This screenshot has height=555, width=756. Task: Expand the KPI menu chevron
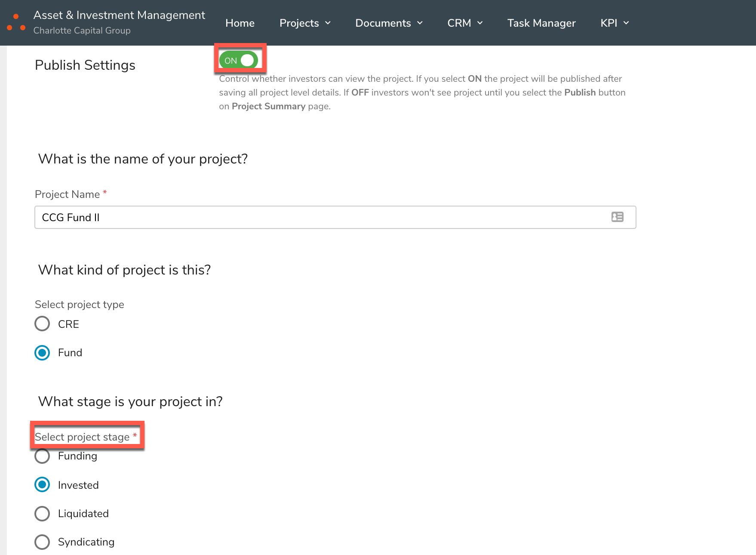pos(626,23)
